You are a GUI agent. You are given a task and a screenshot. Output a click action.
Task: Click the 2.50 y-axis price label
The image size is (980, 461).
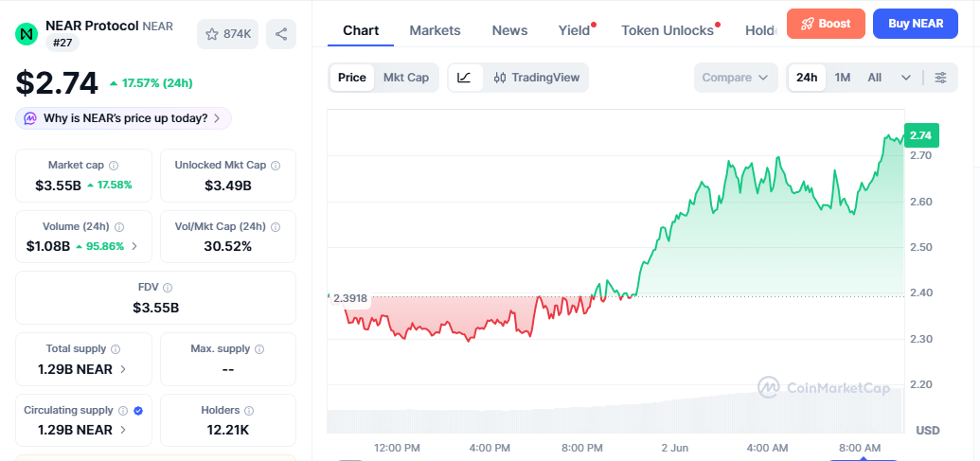pos(920,247)
